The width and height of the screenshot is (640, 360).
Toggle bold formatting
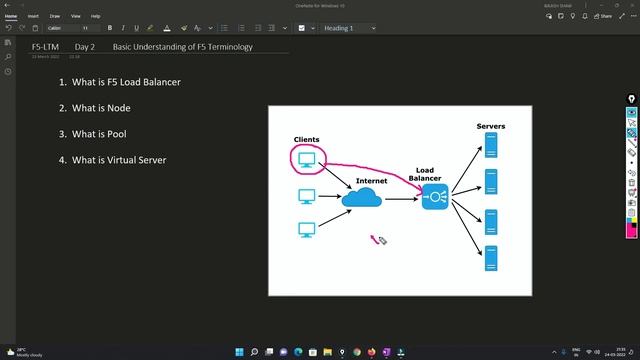[x=110, y=28]
